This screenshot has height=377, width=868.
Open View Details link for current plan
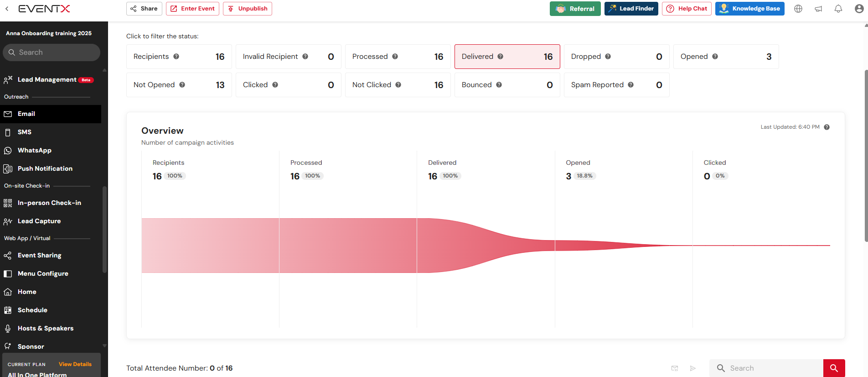point(75,364)
